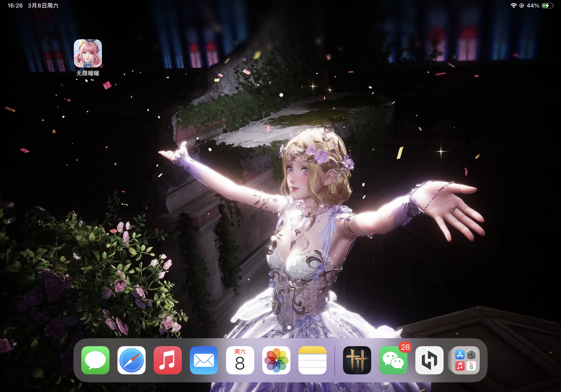Tap the battery indicator in the status bar
This screenshot has width=561, height=392.
[548, 6]
